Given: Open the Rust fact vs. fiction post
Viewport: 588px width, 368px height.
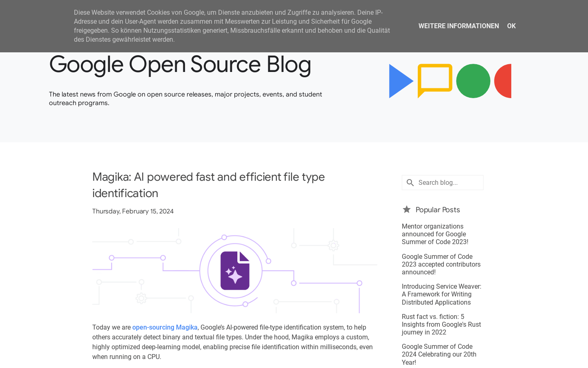Looking at the screenshot, I should coord(441,324).
